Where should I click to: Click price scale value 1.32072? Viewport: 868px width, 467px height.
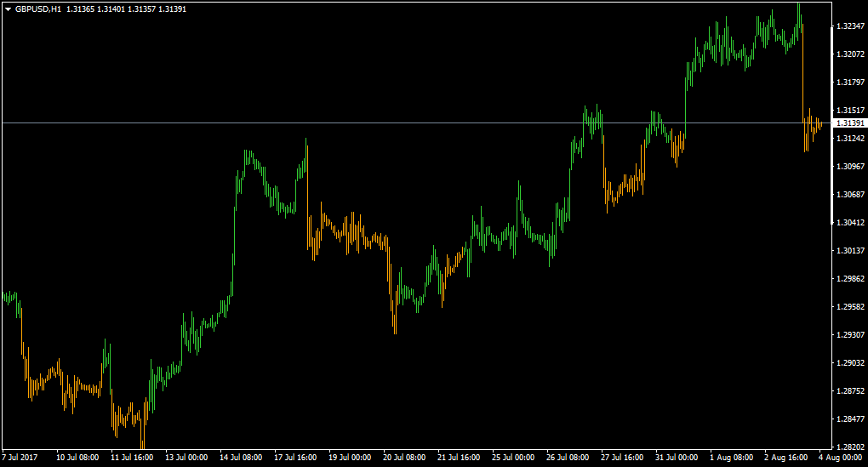click(850, 54)
